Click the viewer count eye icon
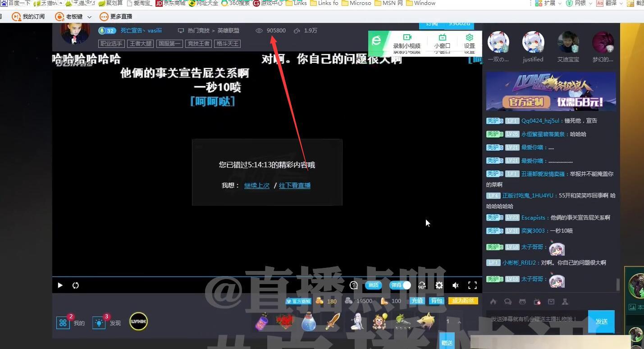 [x=259, y=31]
